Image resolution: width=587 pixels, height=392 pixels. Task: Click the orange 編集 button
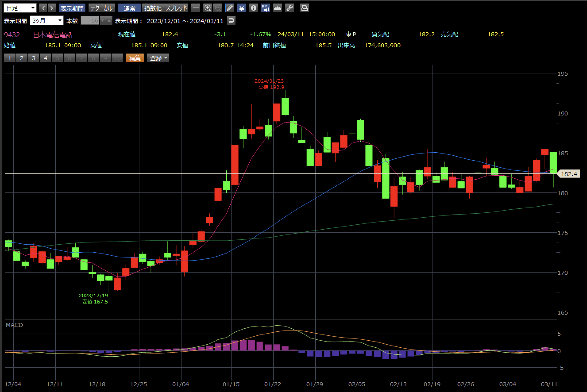(x=135, y=58)
